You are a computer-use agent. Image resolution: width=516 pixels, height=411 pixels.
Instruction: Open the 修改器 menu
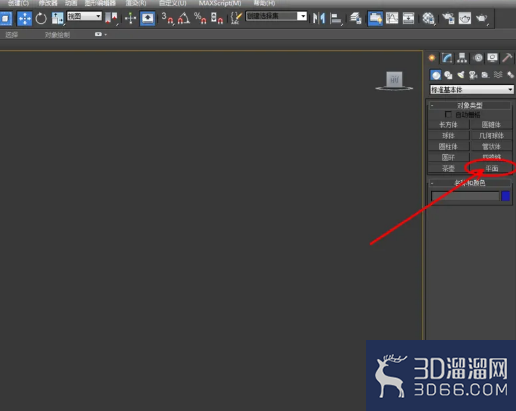click(x=48, y=3)
